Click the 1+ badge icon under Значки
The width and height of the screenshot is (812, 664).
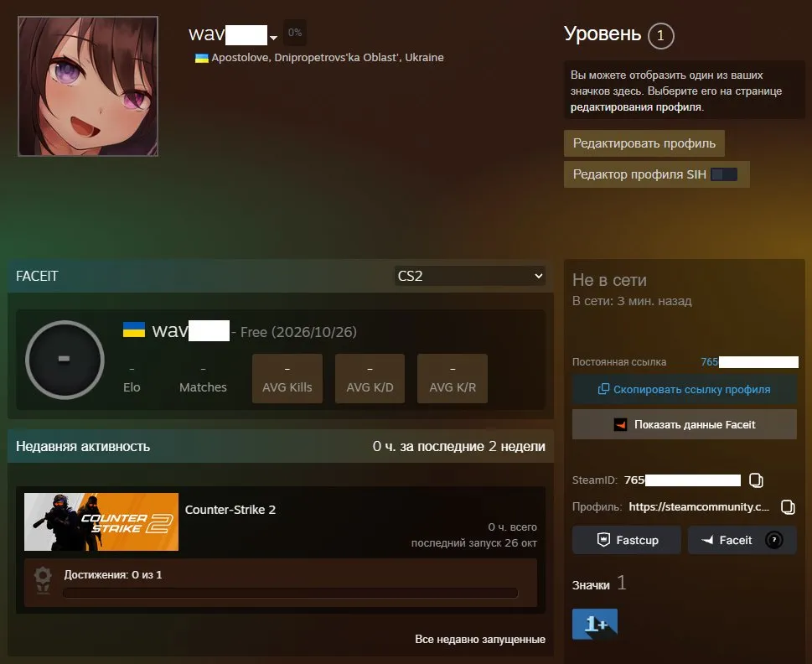594,624
